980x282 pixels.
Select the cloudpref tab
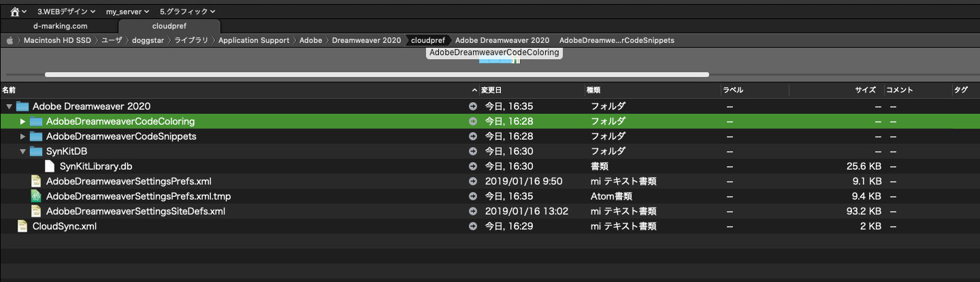[169, 26]
